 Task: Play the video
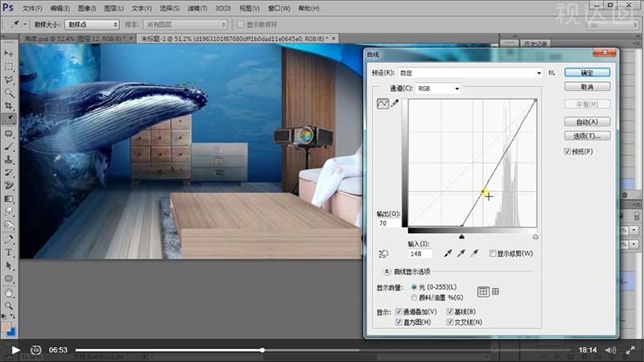point(15,350)
